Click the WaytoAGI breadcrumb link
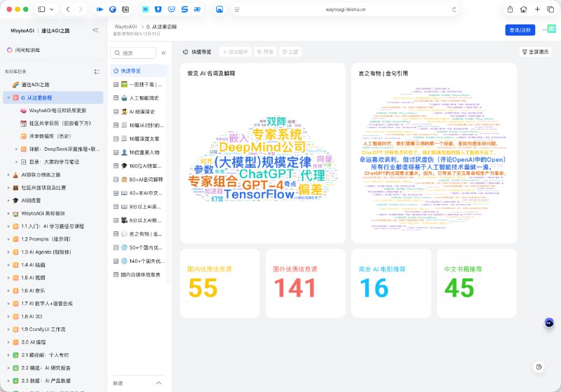 coord(126,27)
